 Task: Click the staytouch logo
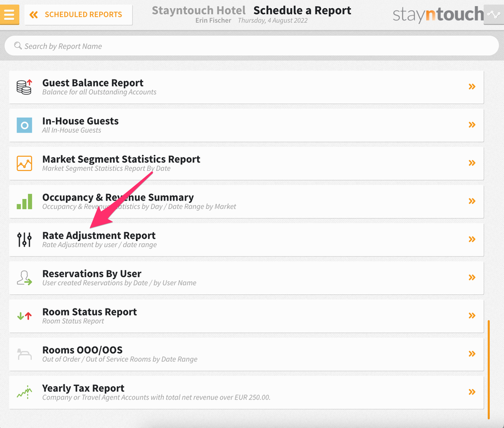click(x=438, y=14)
